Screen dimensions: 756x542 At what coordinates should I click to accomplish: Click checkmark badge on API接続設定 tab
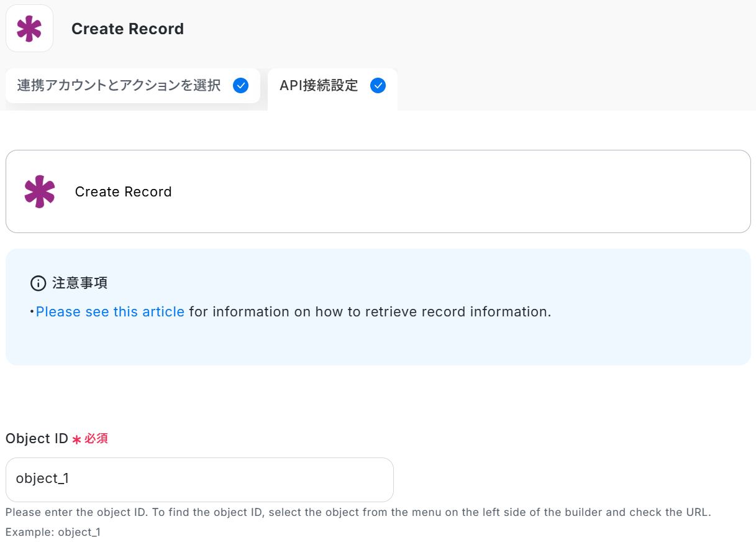click(x=378, y=86)
